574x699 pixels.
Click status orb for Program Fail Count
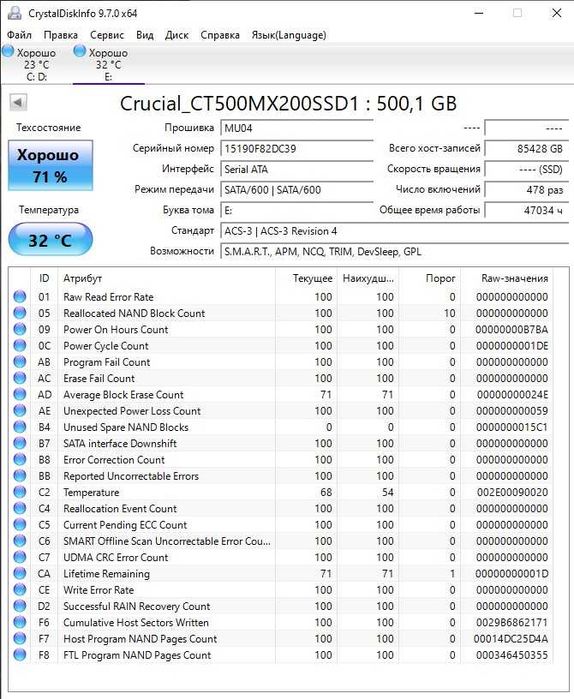click(20, 362)
